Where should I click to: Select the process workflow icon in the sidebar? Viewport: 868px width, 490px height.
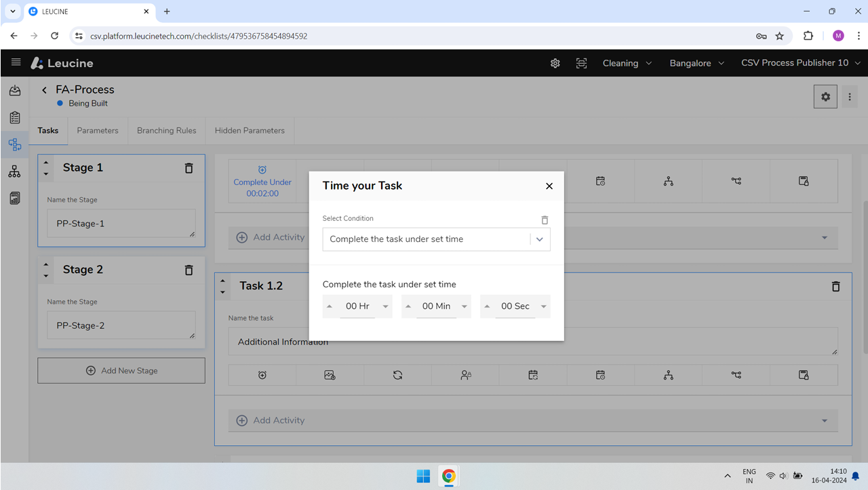pos(14,144)
